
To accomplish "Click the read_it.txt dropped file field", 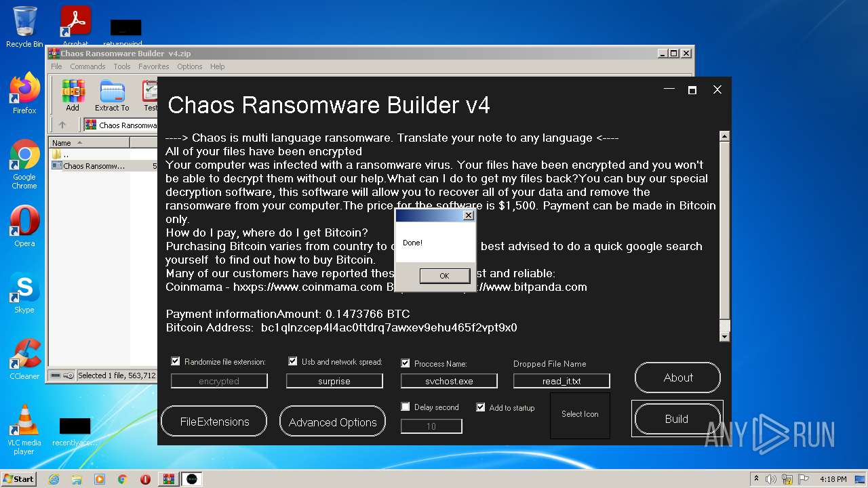I will click(561, 381).
